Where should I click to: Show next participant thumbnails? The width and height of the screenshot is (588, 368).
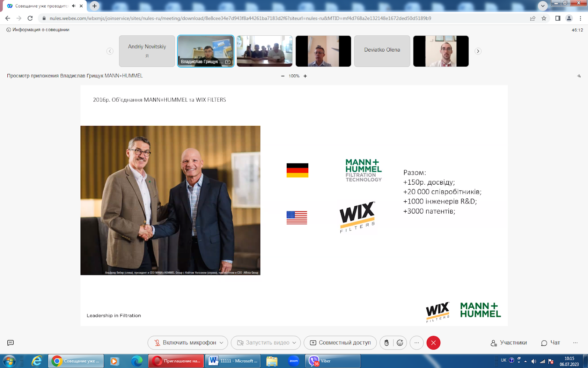coord(478,51)
